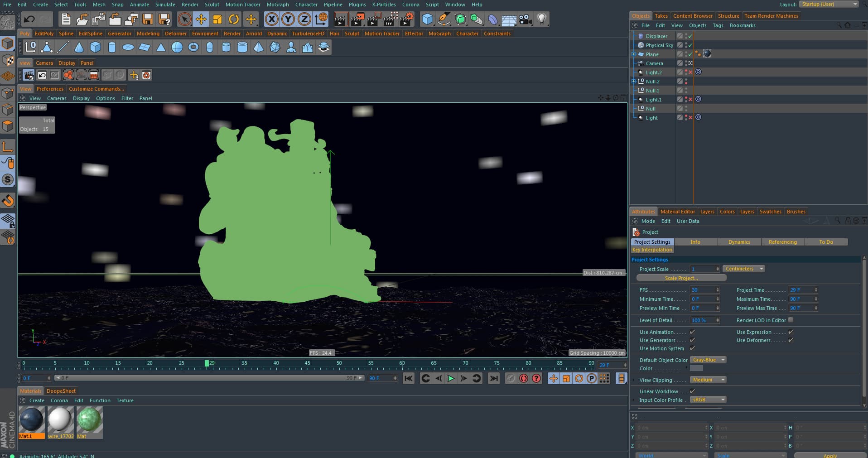This screenshot has width=868, height=458.
Task: Toggle Displacer enabled checkmark in Objects
Action: 690,36
